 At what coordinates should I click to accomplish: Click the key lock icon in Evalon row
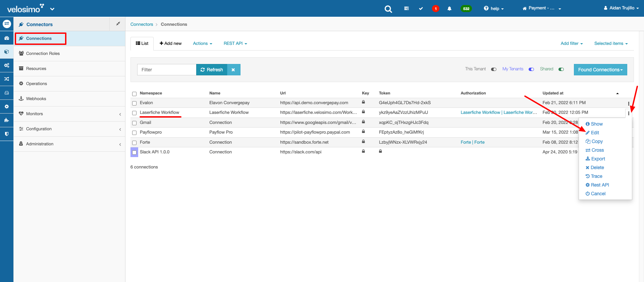tap(363, 102)
